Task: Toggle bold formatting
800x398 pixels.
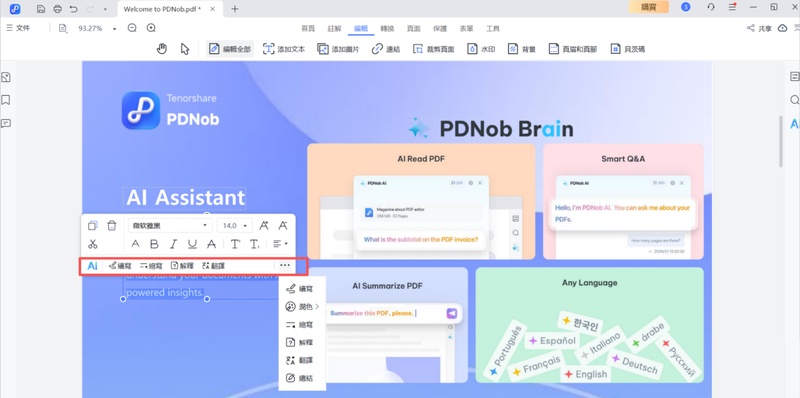Action: 154,244
